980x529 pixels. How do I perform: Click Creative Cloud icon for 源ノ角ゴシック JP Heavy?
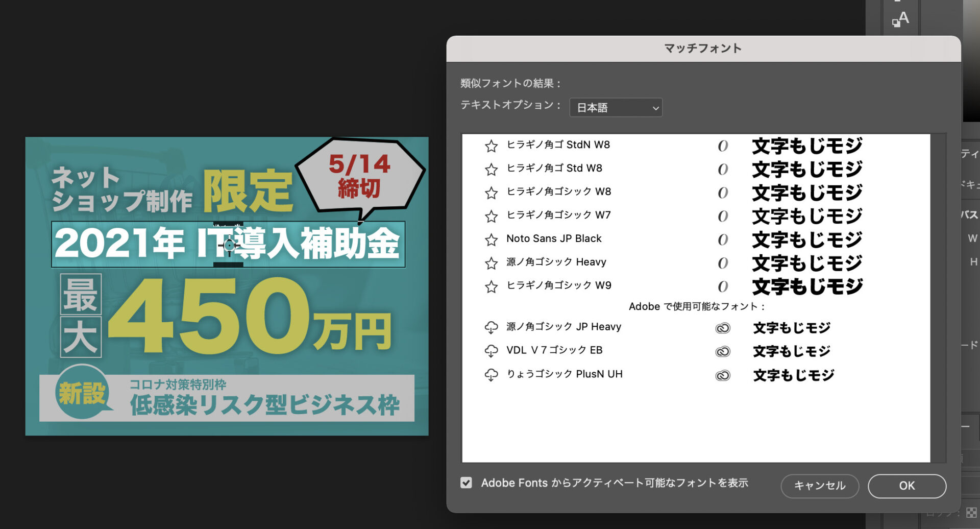point(723,328)
